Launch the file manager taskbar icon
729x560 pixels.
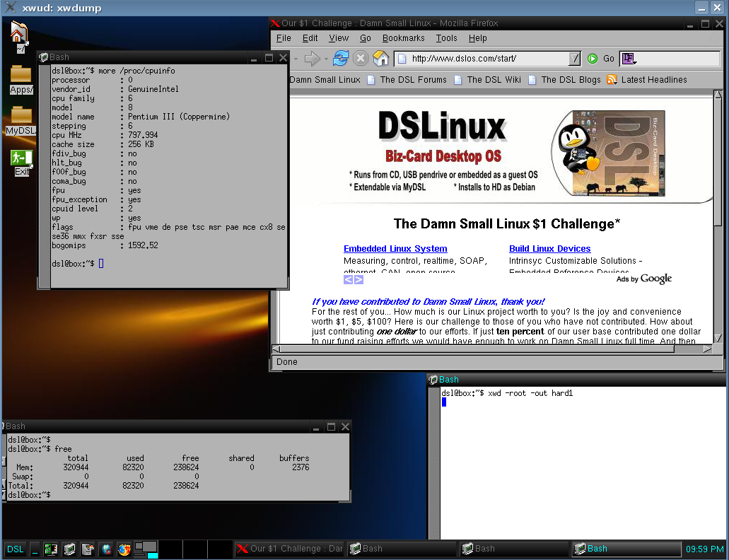pyautogui.click(x=88, y=549)
